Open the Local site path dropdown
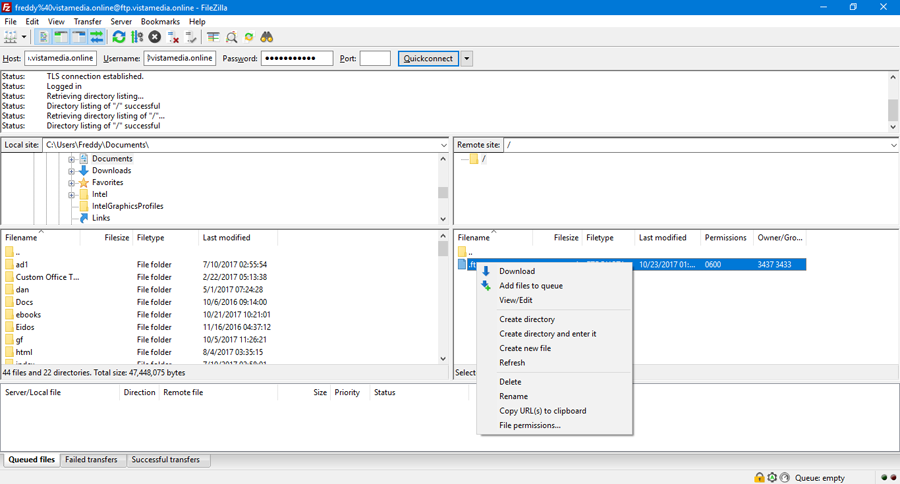900x484 pixels. [x=443, y=145]
